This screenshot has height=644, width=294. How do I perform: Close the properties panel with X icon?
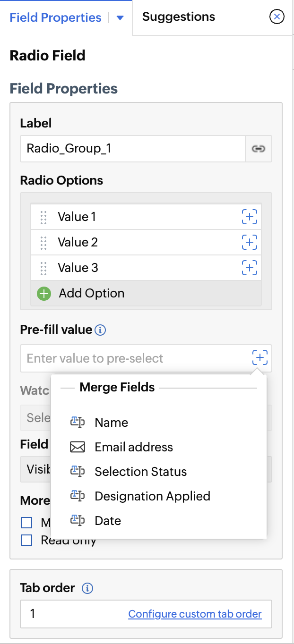coord(277,17)
